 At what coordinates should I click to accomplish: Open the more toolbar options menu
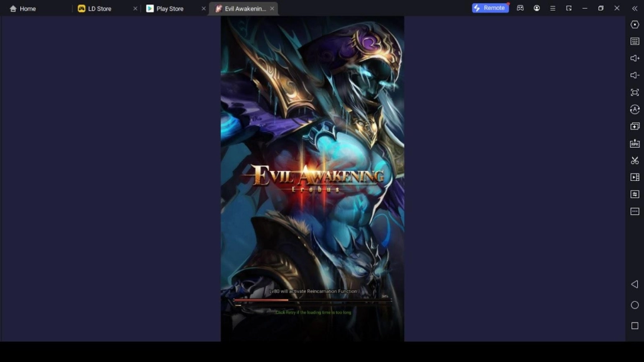[634, 211]
